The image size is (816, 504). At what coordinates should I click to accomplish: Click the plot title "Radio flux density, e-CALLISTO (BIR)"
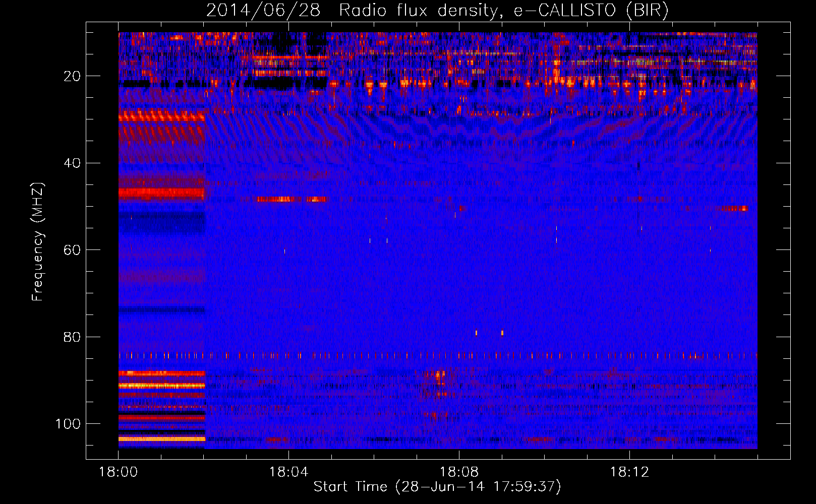coord(503,11)
